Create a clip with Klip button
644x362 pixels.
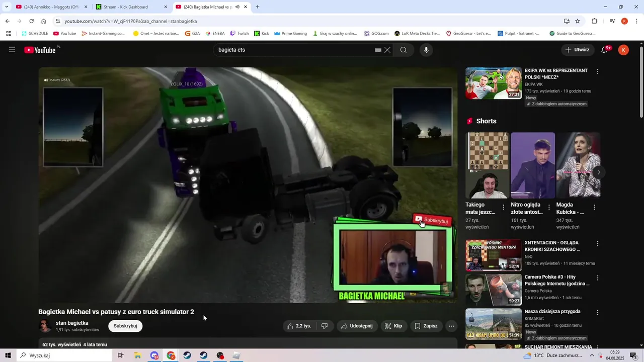pyautogui.click(x=393, y=326)
